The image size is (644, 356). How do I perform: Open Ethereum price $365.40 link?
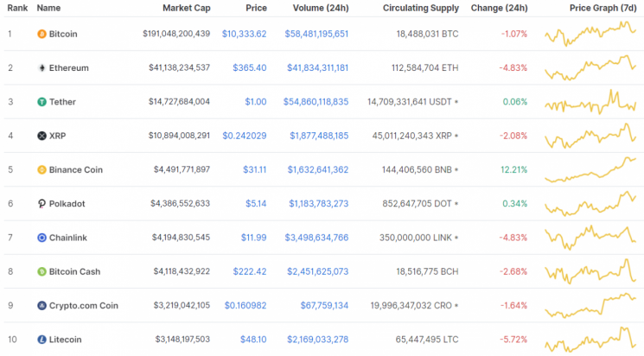[x=250, y=68]
